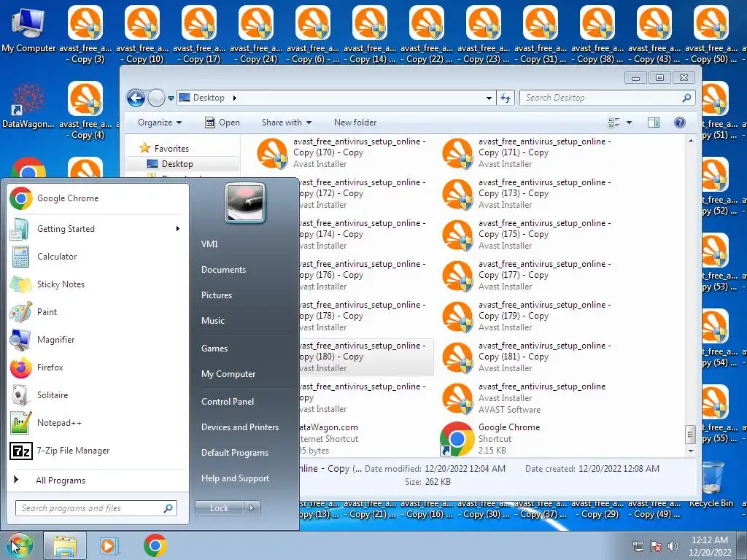747x560 pixels.
Task: Go back in Explorer window
Action: (136, 98)
